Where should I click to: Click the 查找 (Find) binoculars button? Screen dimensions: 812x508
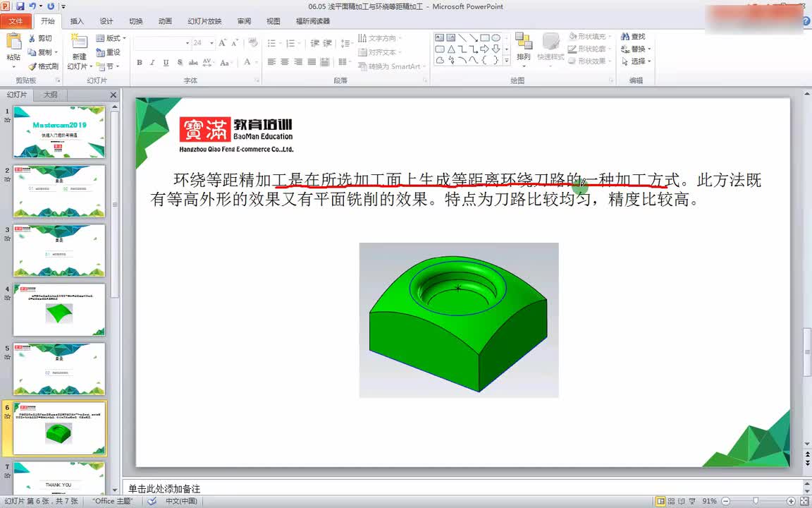[x=633, y=37]
